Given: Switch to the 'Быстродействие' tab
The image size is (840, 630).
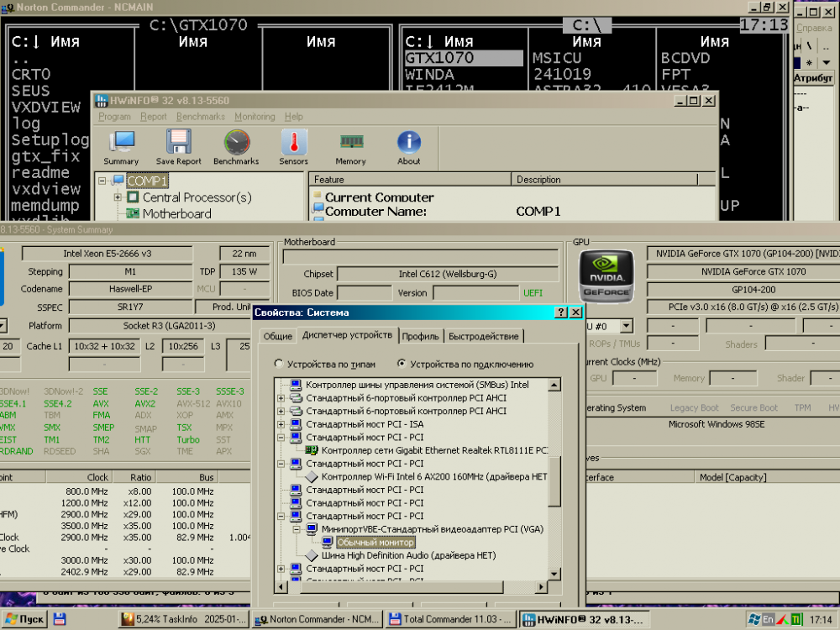Looking at the screenshot, I should pos(483,336).
